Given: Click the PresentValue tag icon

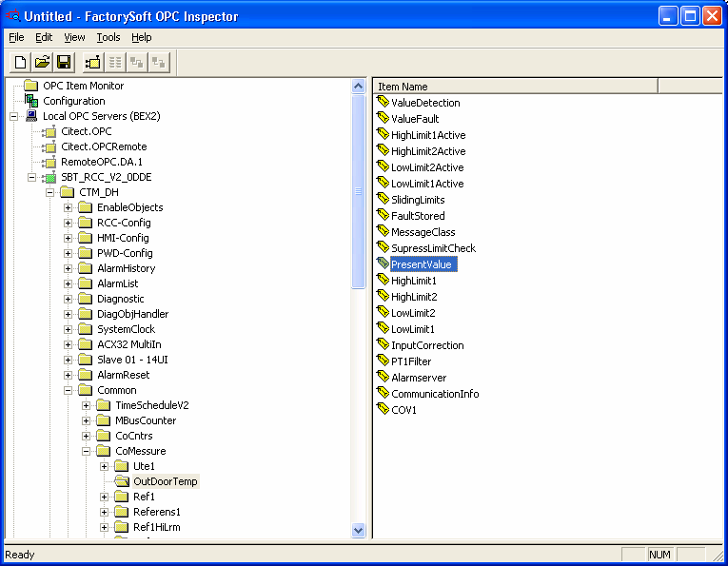Looking at the screenshot, I should pos(383,263).
